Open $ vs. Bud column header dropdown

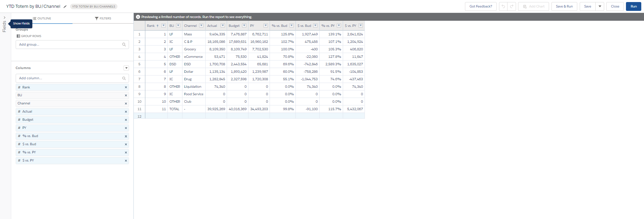click(315, 26)
